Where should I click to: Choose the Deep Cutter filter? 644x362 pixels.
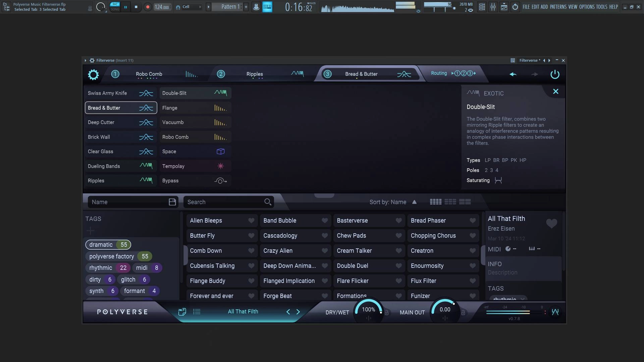[x=121, y=122]
